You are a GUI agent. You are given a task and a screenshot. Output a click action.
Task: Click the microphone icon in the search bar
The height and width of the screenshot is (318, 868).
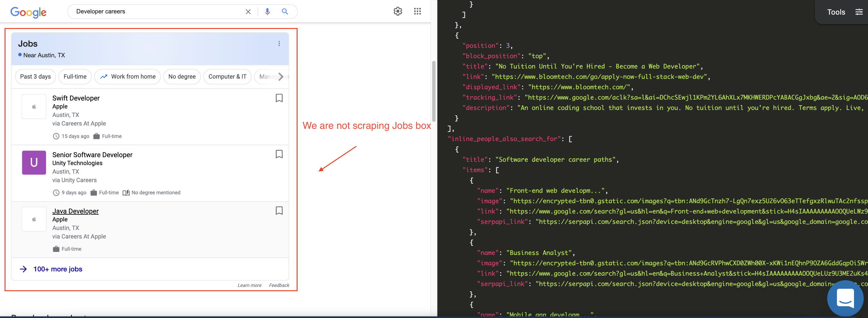pos(267,11)
